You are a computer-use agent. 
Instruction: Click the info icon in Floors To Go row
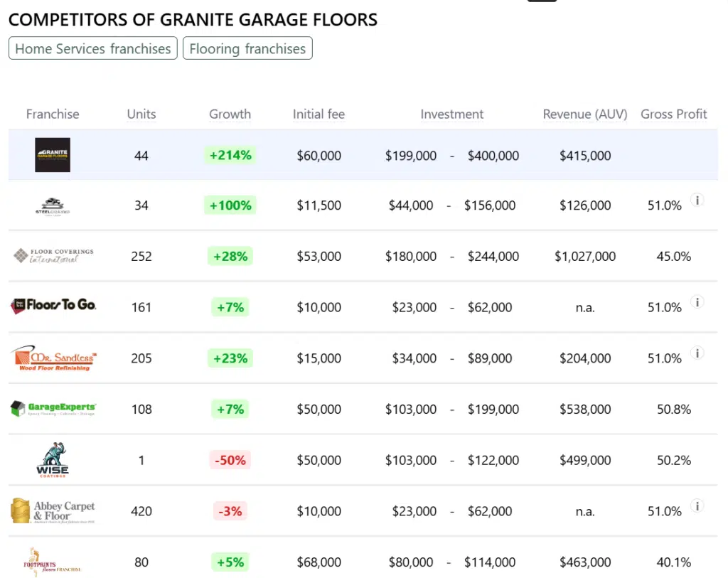697,302
